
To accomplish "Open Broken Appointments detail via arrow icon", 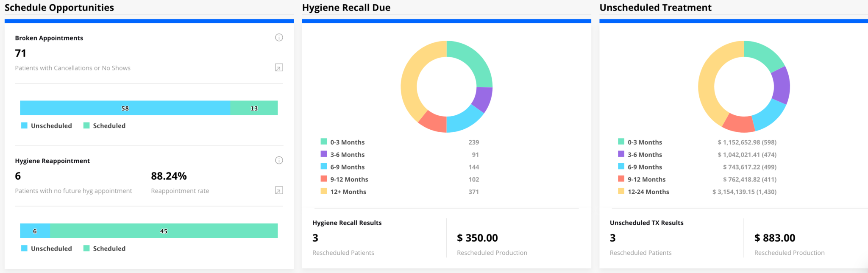I will point(279,68).
